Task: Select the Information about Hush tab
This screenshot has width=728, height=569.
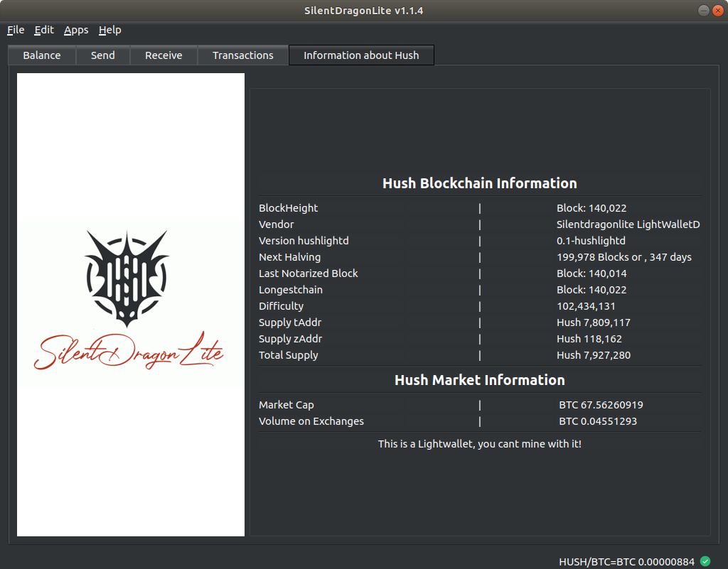Action: click(361, 55)
